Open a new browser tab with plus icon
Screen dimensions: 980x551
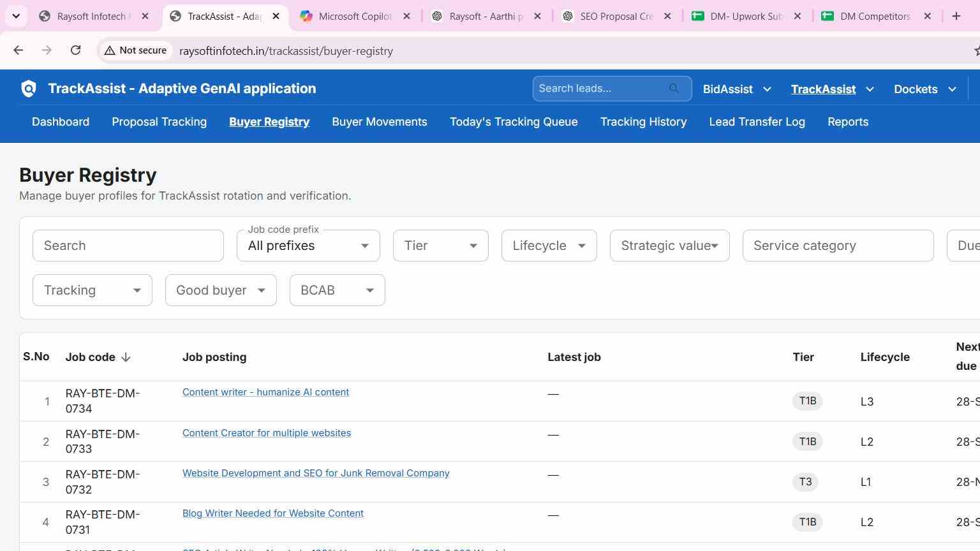click(956, 16)
